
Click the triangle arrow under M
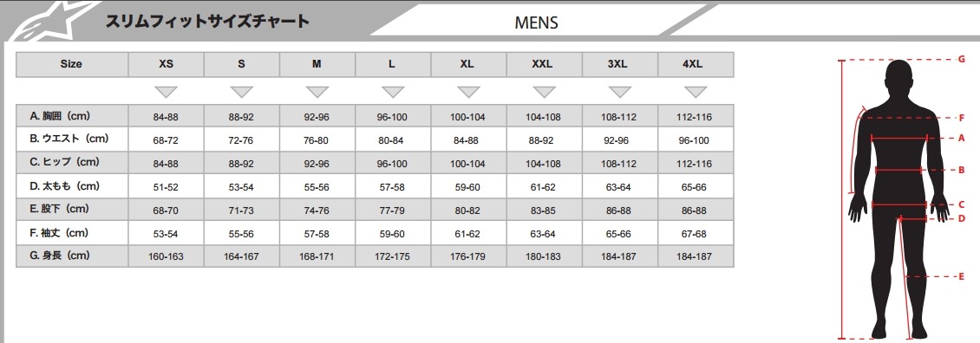tap(317, 92)
